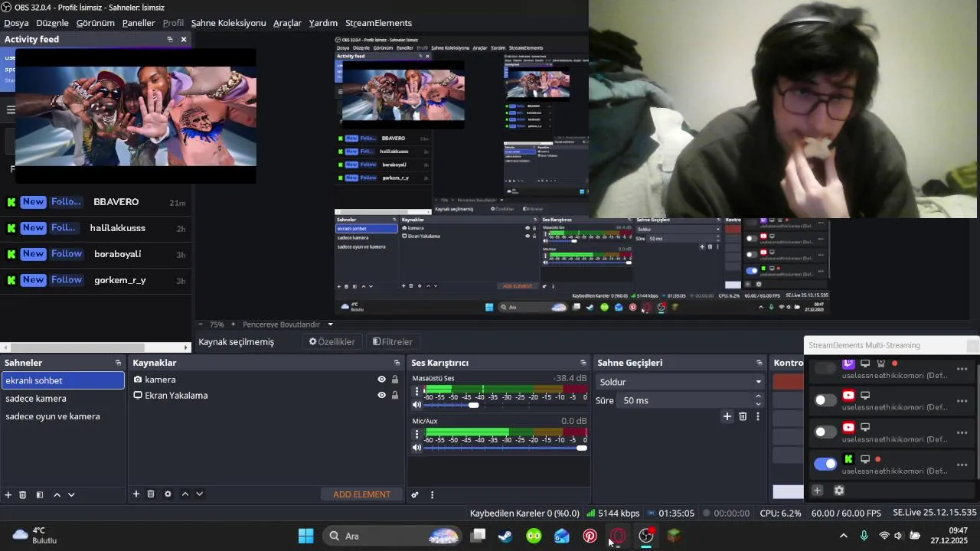Open Pinterest from the taskbar

coord(590,536)
